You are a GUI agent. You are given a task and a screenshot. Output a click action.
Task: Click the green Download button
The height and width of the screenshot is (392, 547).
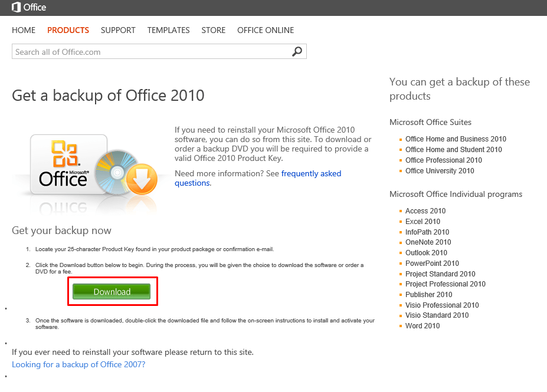point(112,292)
